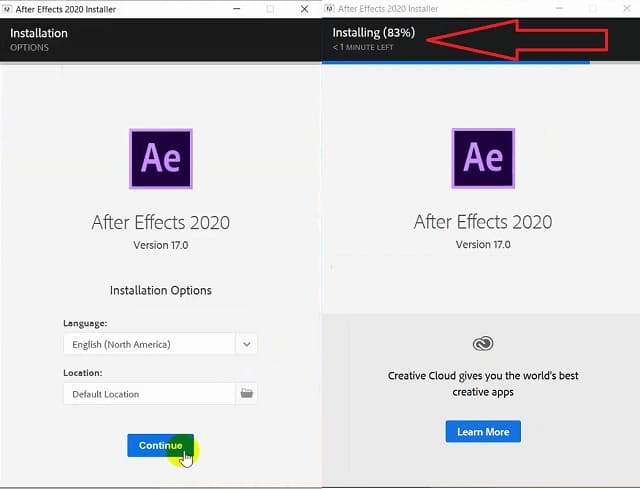Viewport: 640px width, 489px height.
Task: Click the disabled maximize button in left window
Action: tap(270, 9)
